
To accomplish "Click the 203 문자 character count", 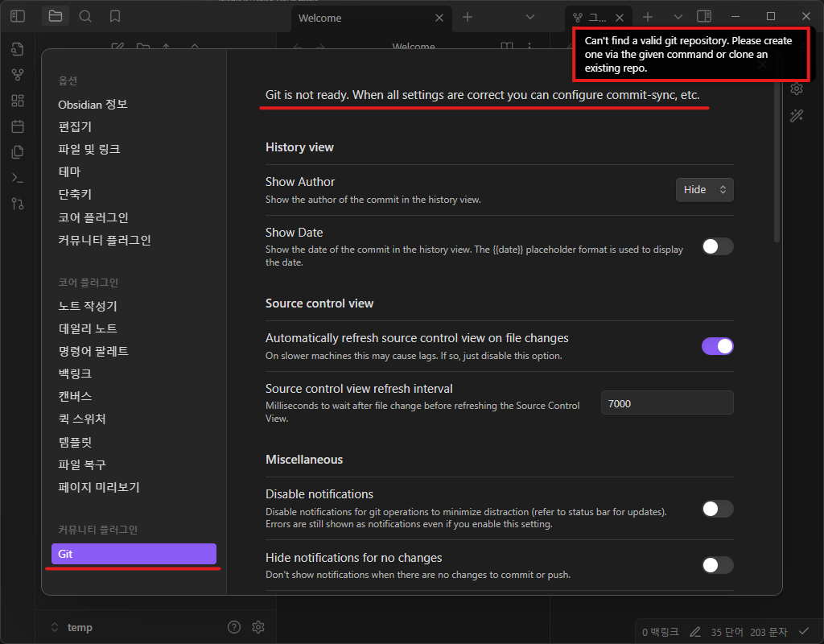I will 768,632.
